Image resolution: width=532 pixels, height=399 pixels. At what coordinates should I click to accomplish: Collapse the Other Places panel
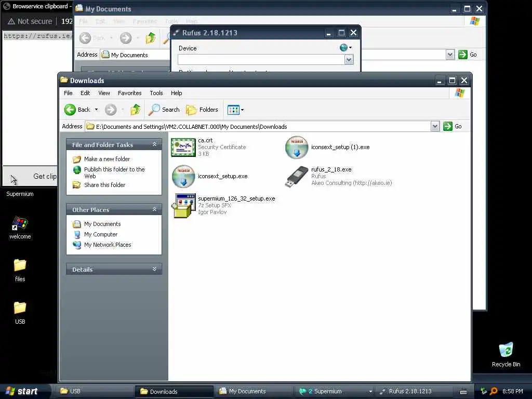click(155, 210)
